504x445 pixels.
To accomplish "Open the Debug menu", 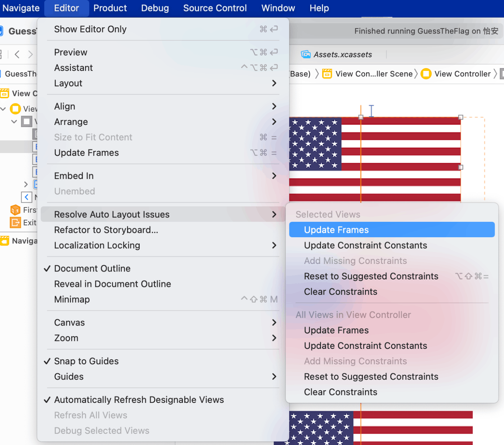I will [155, 8].
